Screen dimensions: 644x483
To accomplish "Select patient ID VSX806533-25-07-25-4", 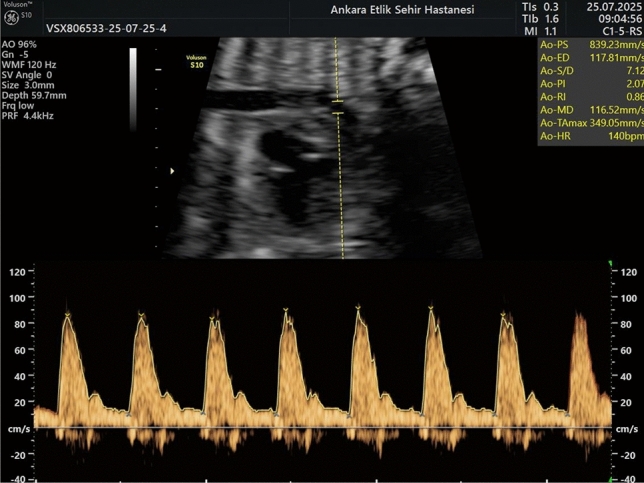I will [106, 28].
